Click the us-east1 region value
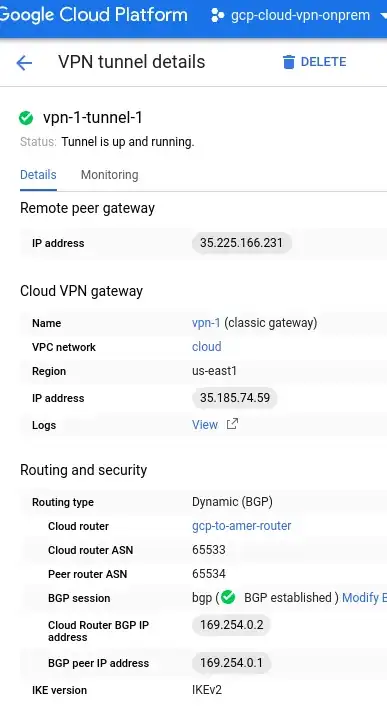 click(x=214, y=371)
